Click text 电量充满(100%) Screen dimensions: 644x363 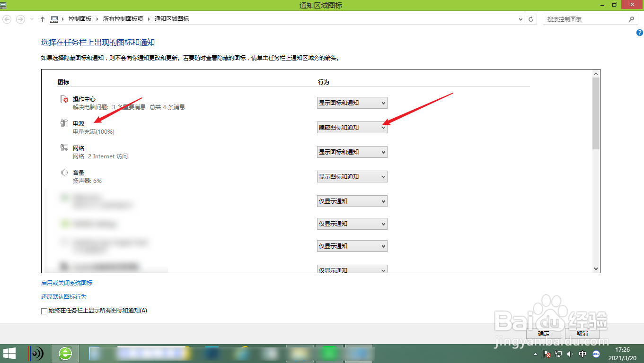94,132
